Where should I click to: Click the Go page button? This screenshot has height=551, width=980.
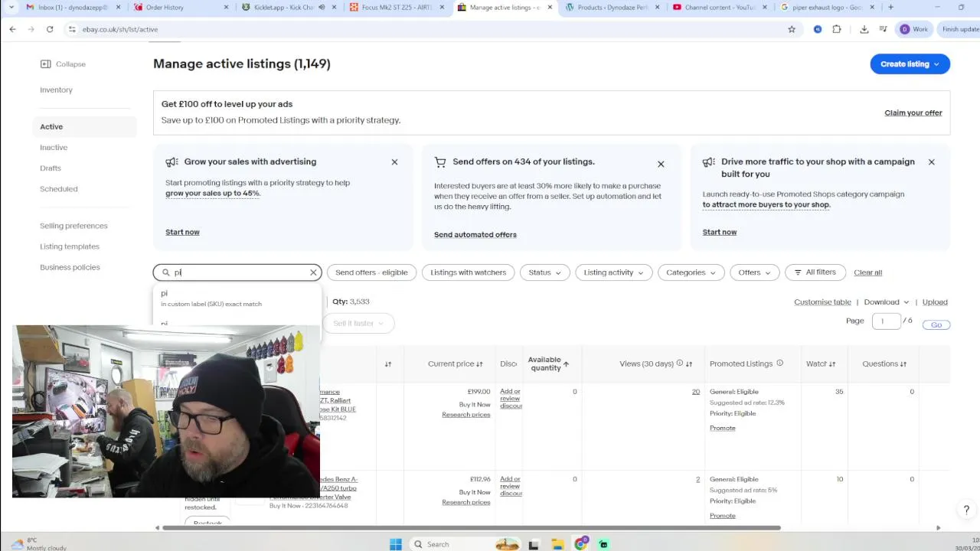tap(936, 324)
